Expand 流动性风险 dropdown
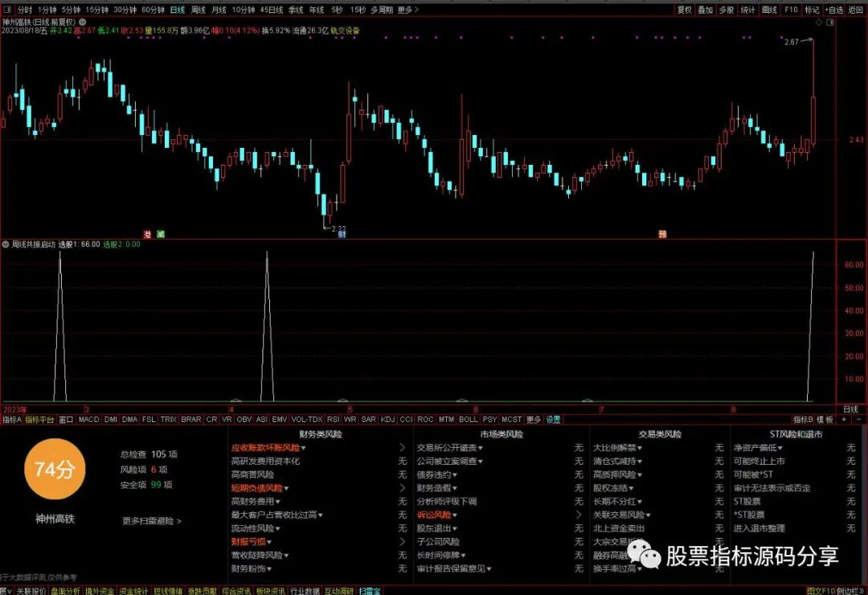868x595 pixels. (277, 529)
